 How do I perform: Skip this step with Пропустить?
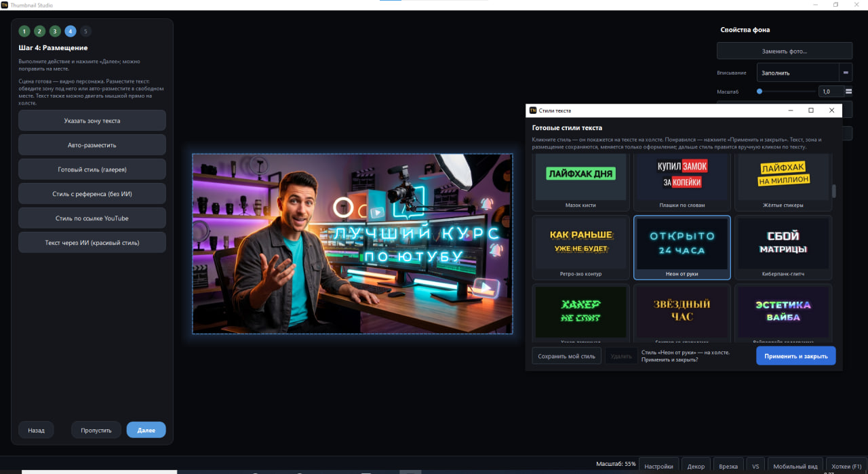[x=96, y=430]
